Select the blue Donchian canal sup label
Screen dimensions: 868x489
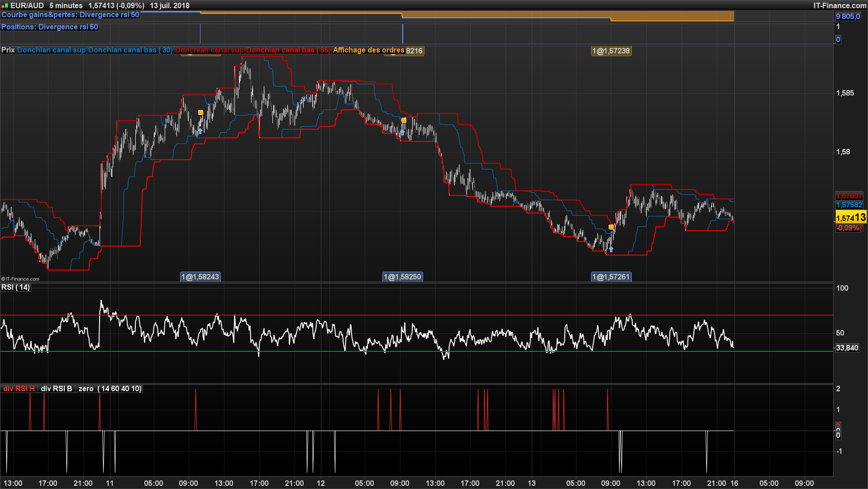coord(51,50)
